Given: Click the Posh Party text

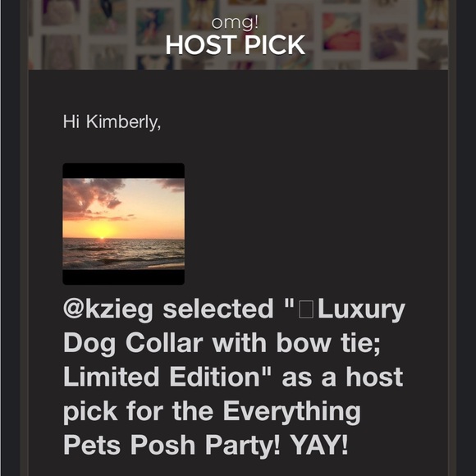Looking at the screenshot, I should click(x=205, y=446).
